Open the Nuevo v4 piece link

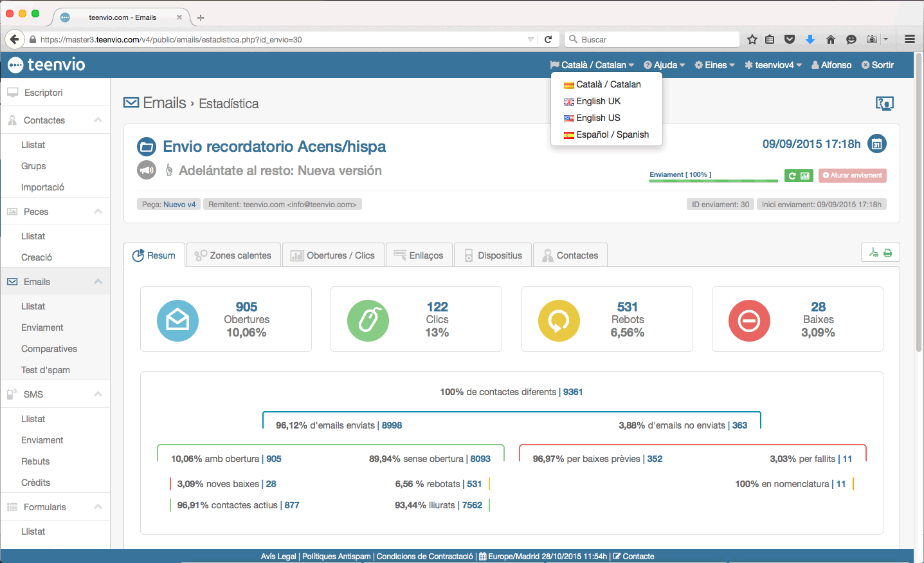[179, 205]
